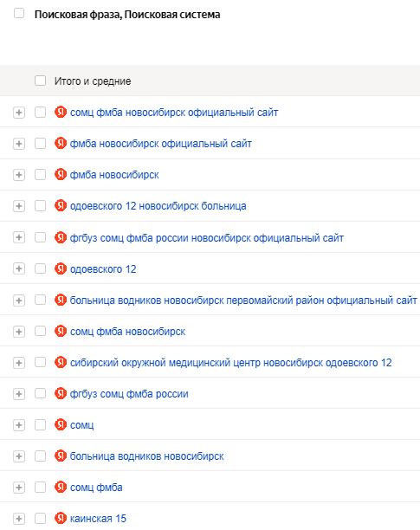Click column header 'Поисковая фраза, Поисковая система'
The width and height of the screenshot is (420, 530).
[x=127, y=15]
